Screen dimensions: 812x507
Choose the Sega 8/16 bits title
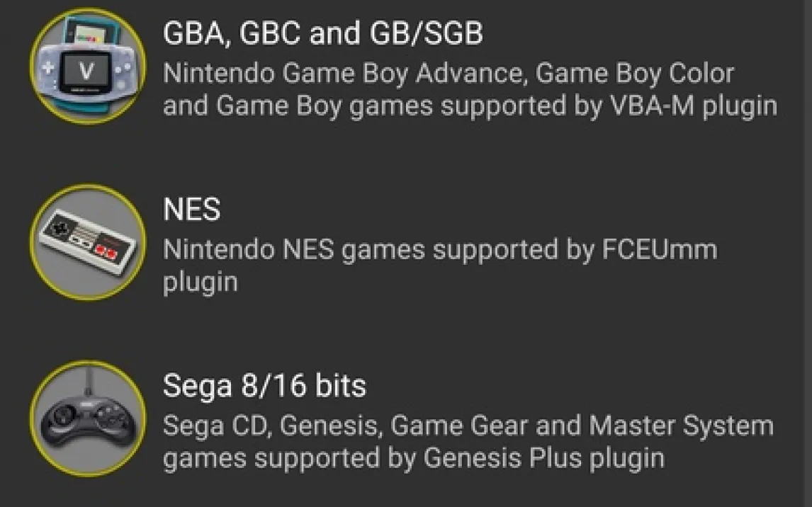tap(264, 386)
